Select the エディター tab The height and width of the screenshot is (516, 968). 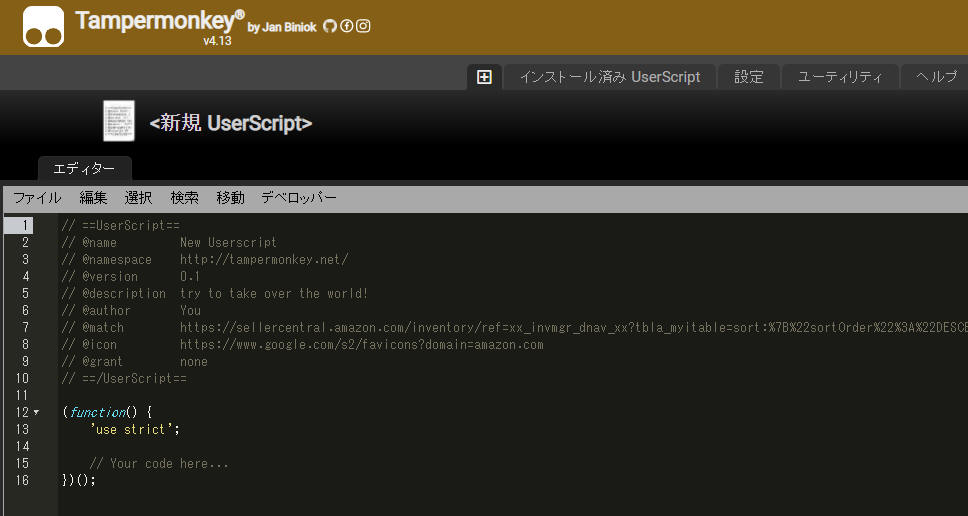[85, 169]
